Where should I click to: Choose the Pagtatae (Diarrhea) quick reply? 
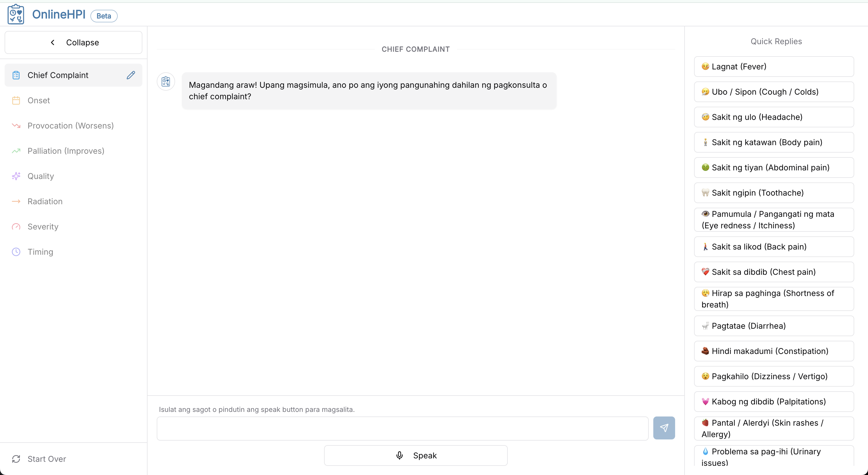774,326
